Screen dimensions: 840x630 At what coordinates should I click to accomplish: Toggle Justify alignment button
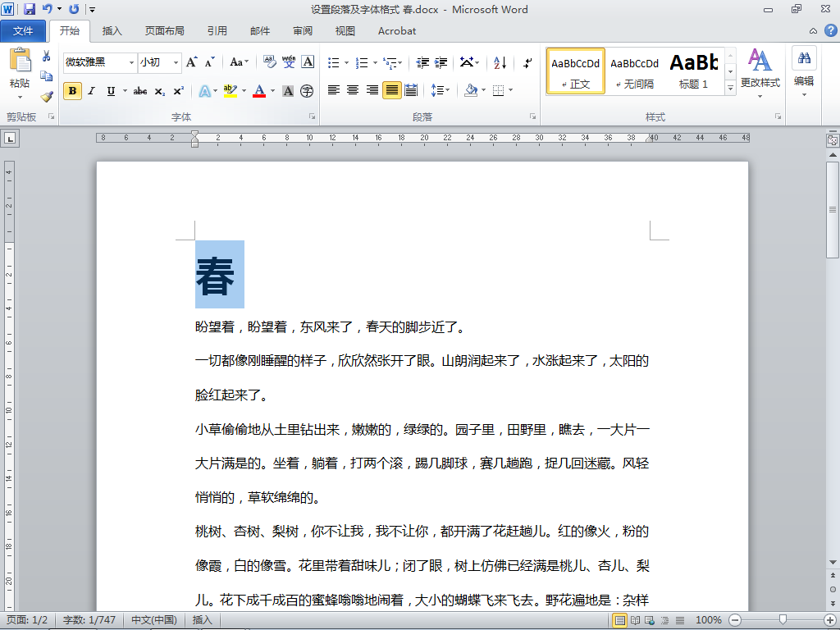(391, 90)
